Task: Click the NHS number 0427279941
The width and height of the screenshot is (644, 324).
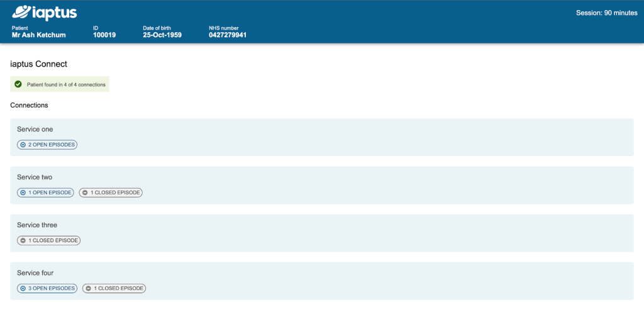Action: point(228,35)
